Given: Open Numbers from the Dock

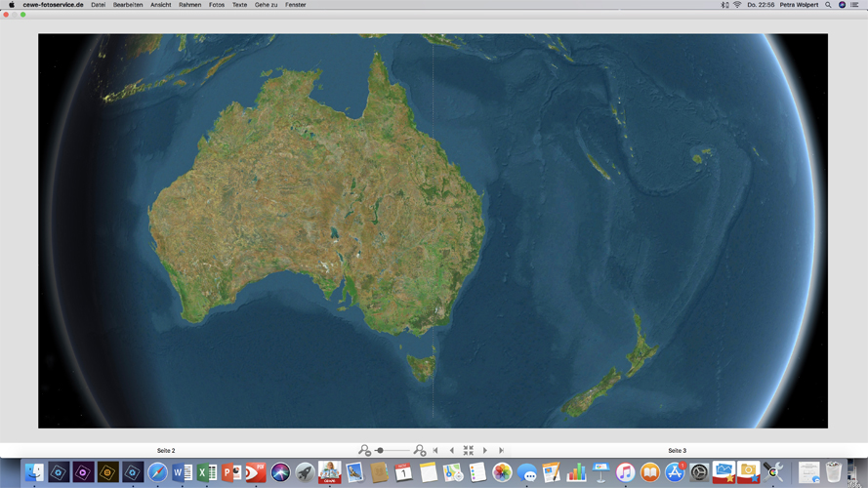Looking at the screenshot, I should point(576,472).
